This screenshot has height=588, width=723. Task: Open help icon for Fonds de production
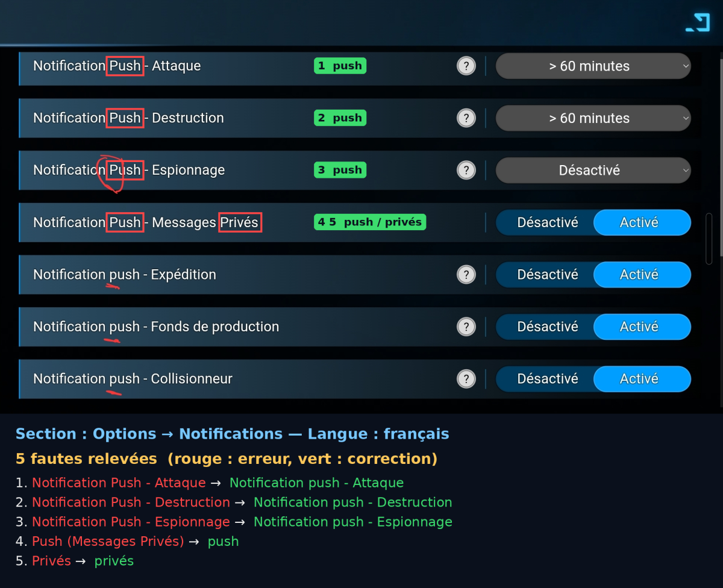(x=466, y=327)
